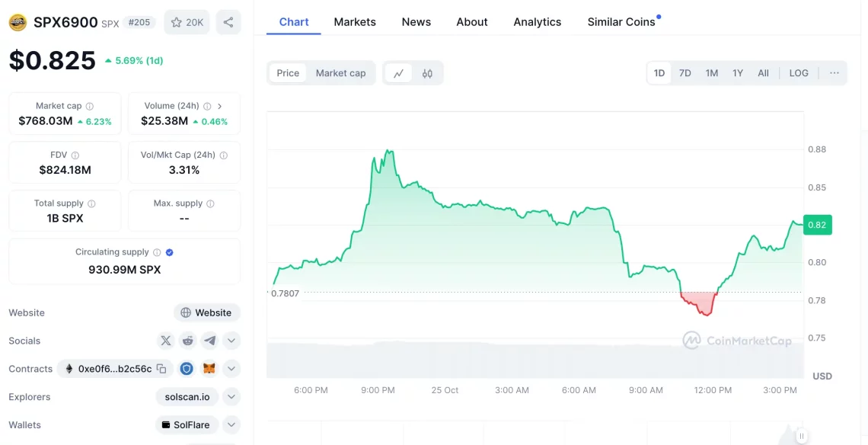The image size is (868, 445).
Task: Switch to the Markets tab
Action: point(355,22)
